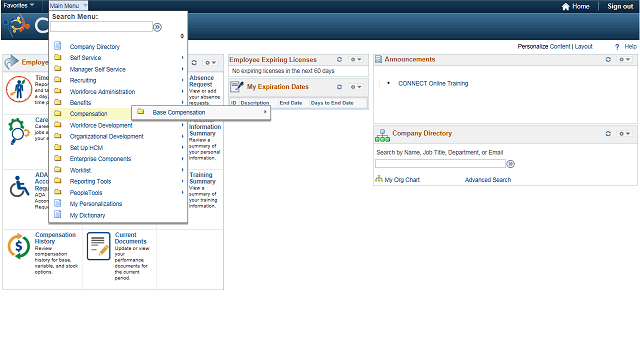
Task: Click the Layout link
Action: (x=584, y=47)
